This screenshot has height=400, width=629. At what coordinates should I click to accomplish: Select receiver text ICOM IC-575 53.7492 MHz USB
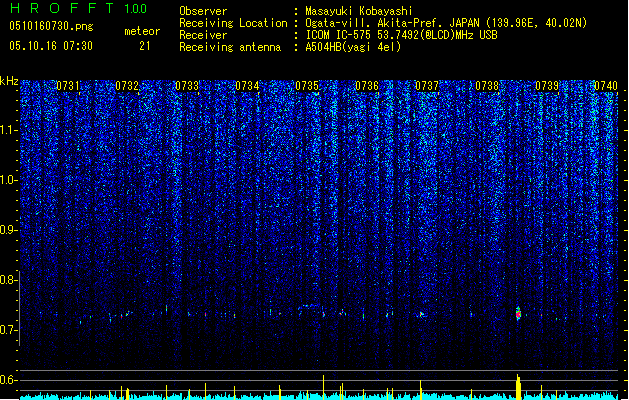401,35
